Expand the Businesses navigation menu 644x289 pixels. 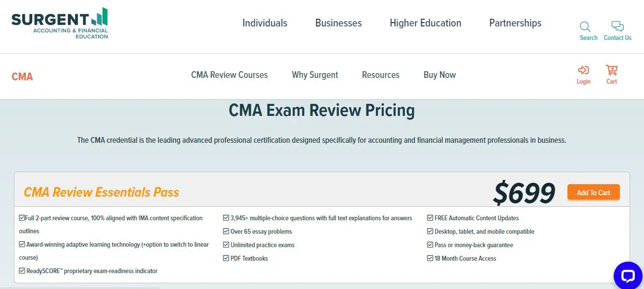click(338, 23)
